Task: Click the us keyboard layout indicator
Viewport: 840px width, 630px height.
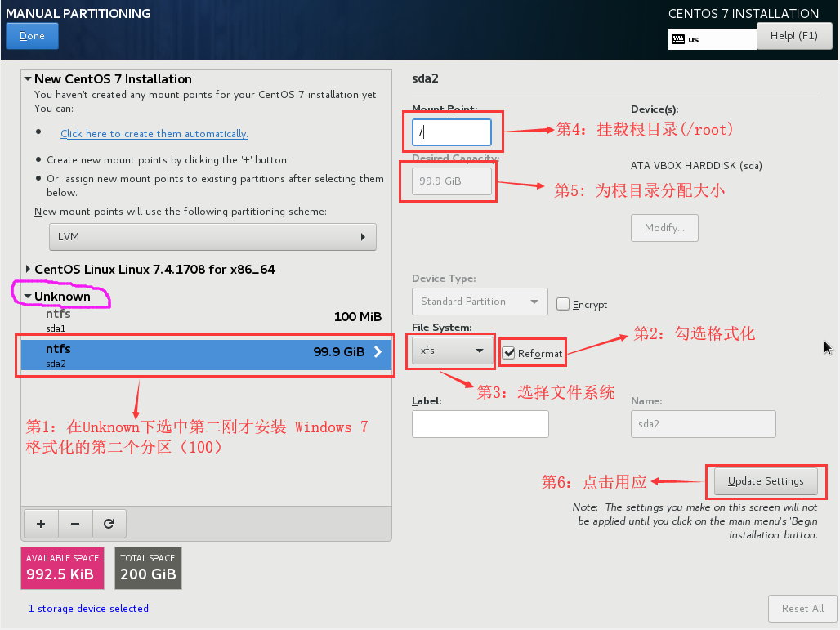Action: coord(712,39)
